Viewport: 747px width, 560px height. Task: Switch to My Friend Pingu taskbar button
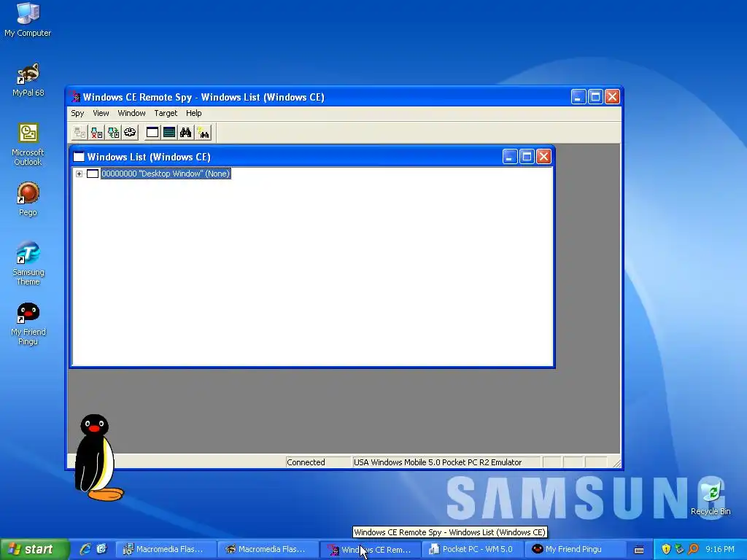(575, 549)
